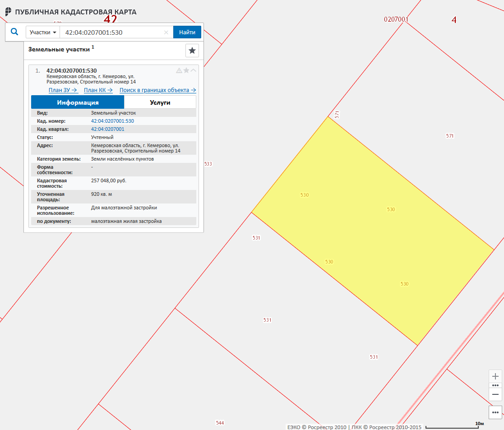
Task: Expand zoom level options between plus and minus
Action: tap(495, 385)
